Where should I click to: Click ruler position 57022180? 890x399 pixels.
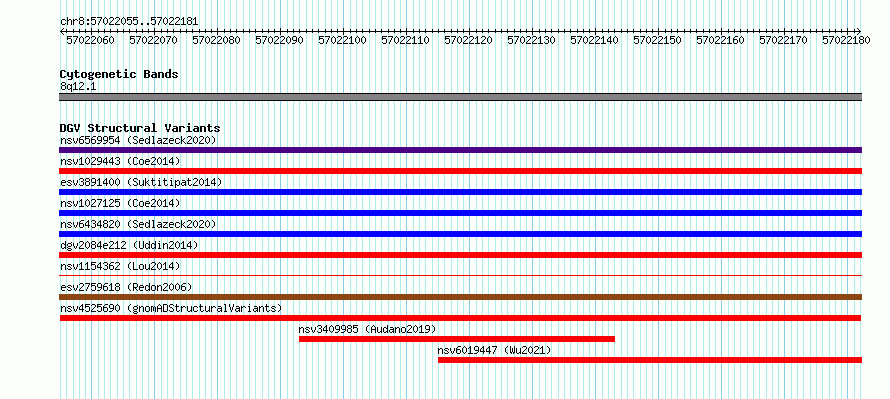pyautogui.click(x=846, y=40)
